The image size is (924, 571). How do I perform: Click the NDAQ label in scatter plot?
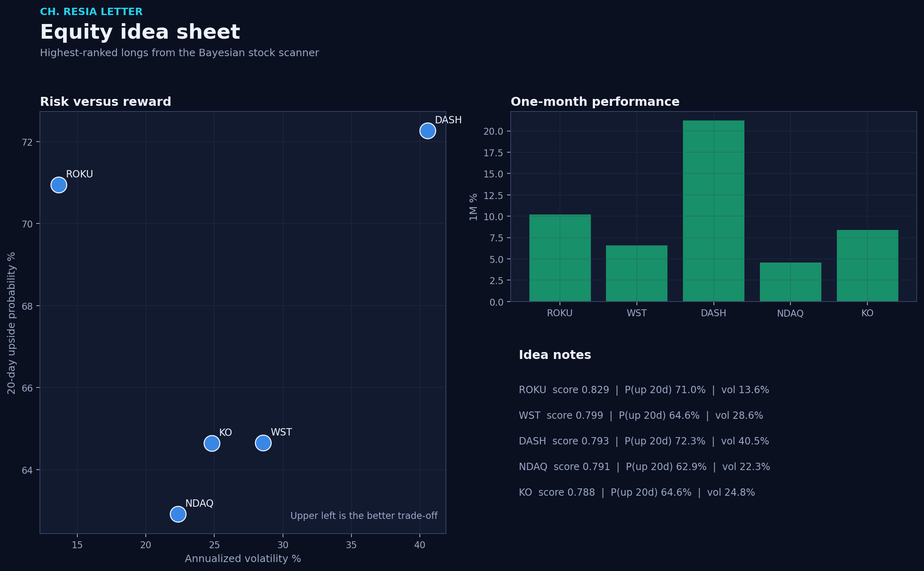(x=199, y=503)
